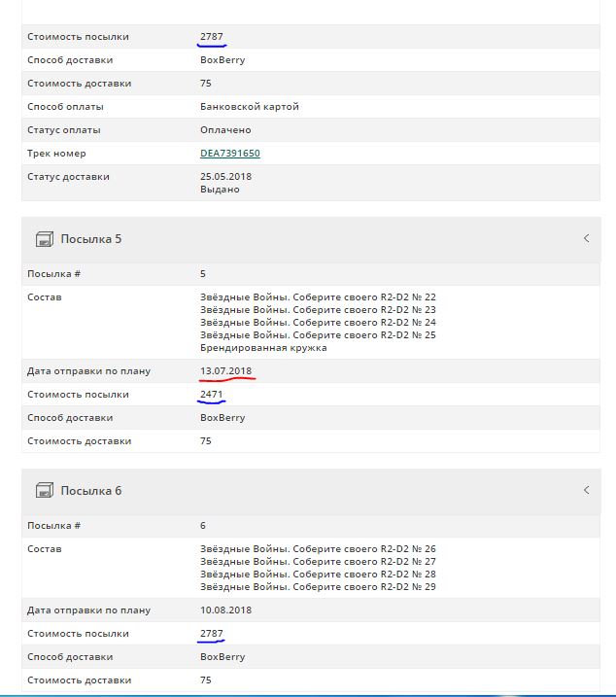Click the delivery status Выдано text
Image resolution: width=616 pixels, height=697 pixels.
coord(220,190)
